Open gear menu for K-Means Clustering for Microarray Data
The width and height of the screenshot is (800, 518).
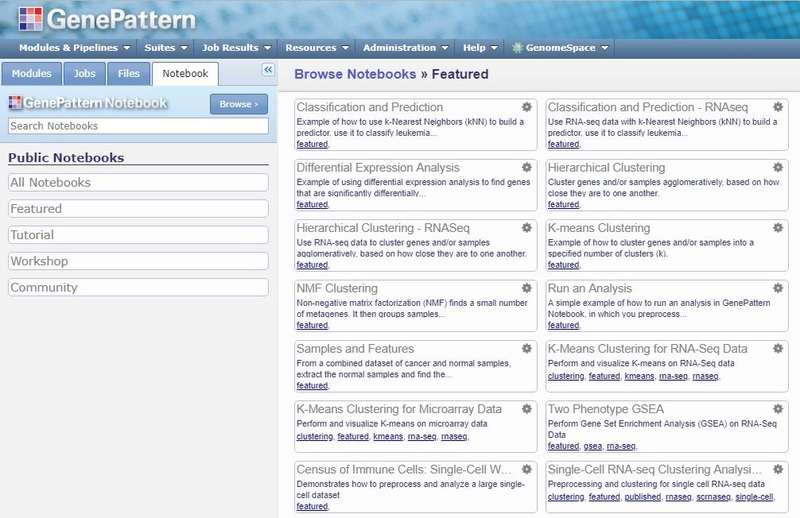click(x=527, y=409)
